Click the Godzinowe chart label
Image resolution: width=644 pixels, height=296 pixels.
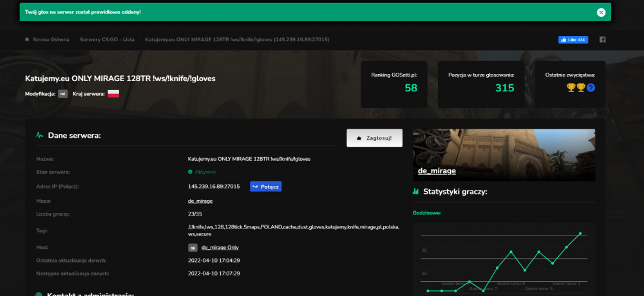pos(427,213)
